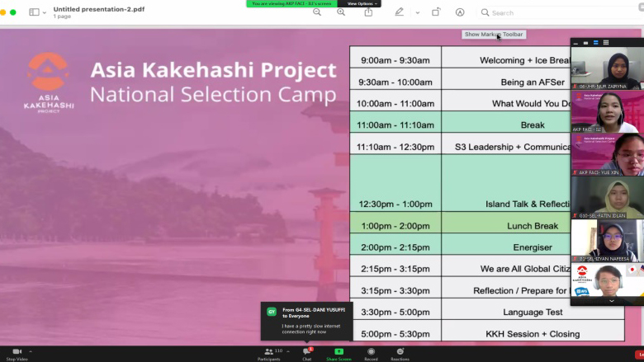The width and height of the screenshot is (644, 362).
Task: Click the '9:00am - 9:30am' cell
Action: click(395, 57)
